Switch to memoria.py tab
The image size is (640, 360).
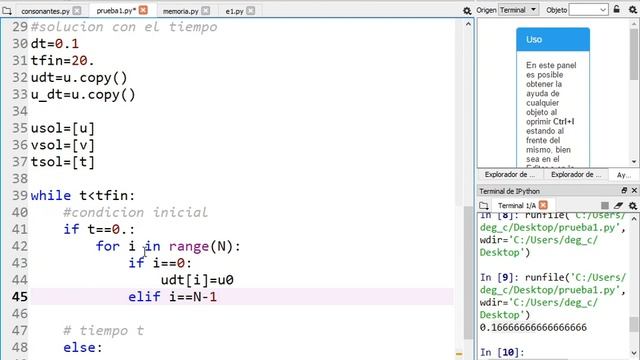click(x=180, y=11)
